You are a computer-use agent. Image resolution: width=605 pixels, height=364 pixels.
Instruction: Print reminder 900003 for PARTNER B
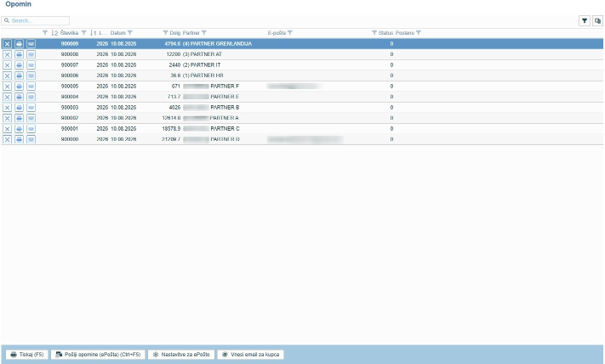point(19,107)
